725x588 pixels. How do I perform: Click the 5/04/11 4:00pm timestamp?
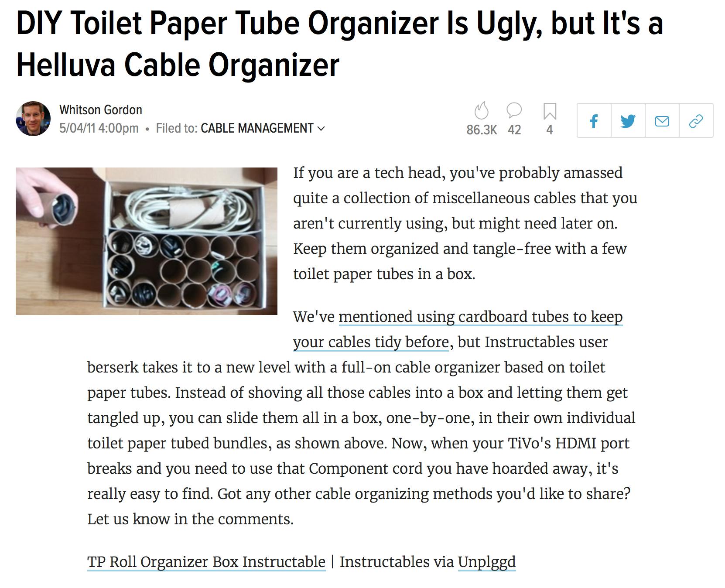click(x=99, y=128)
